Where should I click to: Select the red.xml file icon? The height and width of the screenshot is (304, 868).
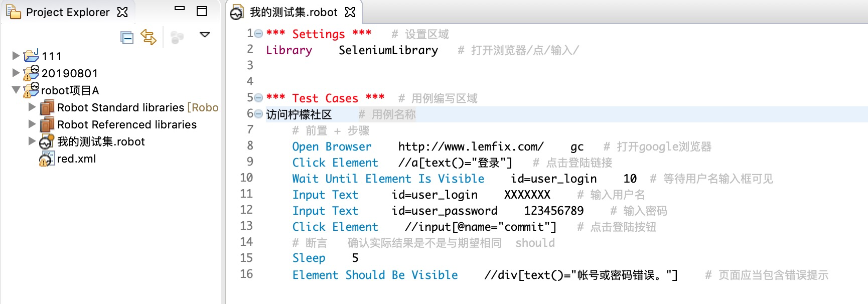click(47, 159)
